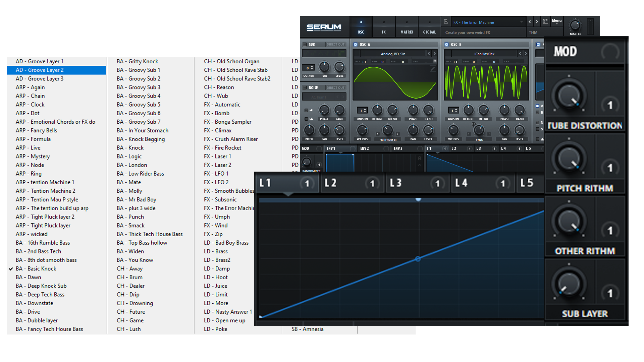Viewport: 644px width, 362px height.
Task: Choose next warp mode for OSC B SYNC
Action: (489, 134)
